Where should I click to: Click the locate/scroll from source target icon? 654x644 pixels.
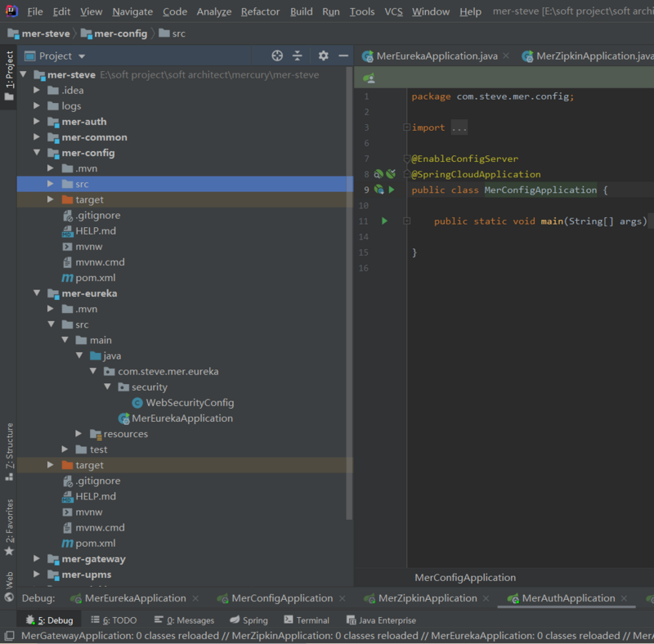click(277, 56)
